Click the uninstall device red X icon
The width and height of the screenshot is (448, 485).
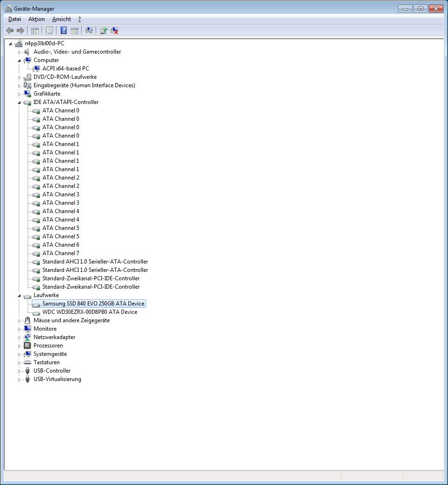click(x=114, y=30)
